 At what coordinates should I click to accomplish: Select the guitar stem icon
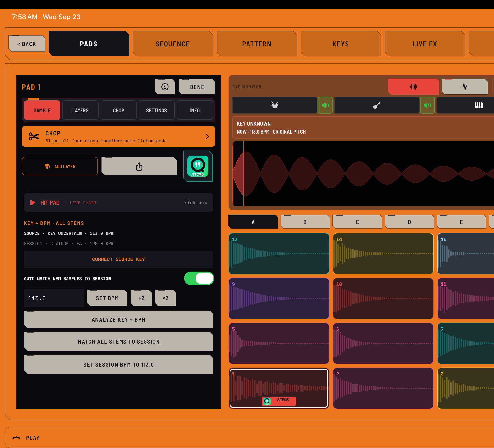(377, 105)
